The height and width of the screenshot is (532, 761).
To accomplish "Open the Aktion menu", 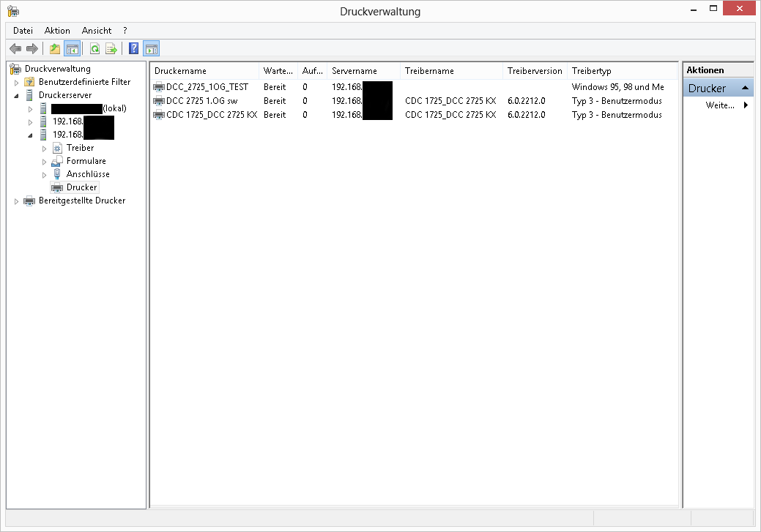I will 57,31.
